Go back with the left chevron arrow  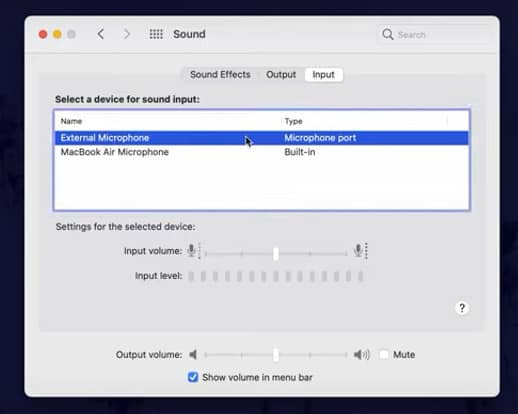(x=101, y=34)
